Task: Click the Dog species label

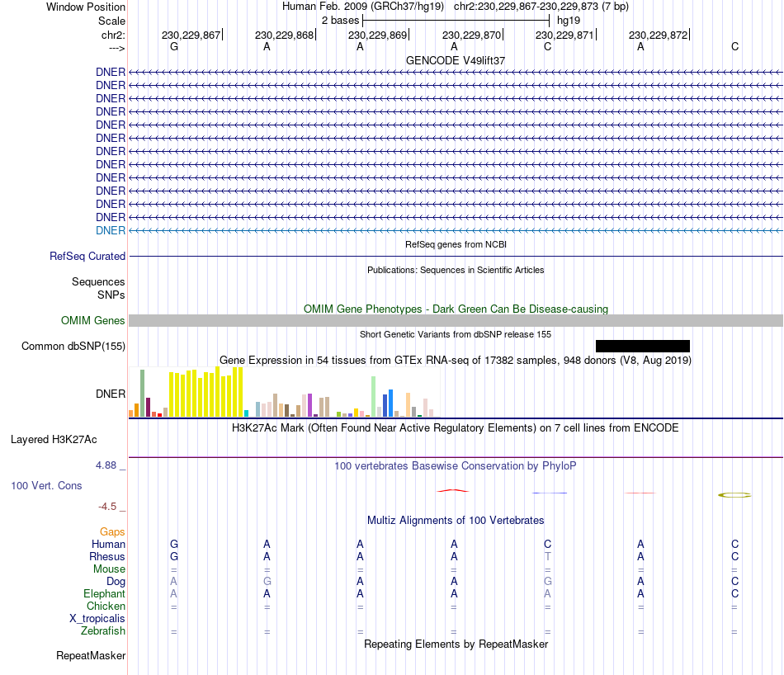Action: pyautogui.click(x=116, y=582)
